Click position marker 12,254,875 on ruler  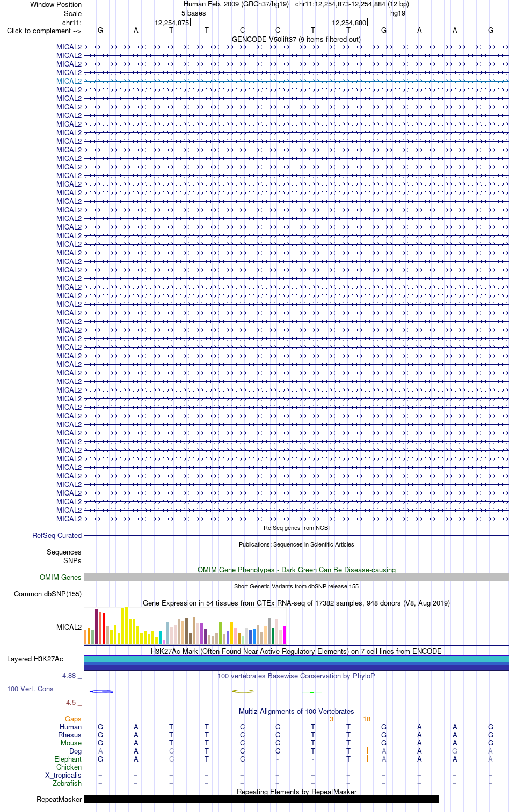tap(172, 23)
